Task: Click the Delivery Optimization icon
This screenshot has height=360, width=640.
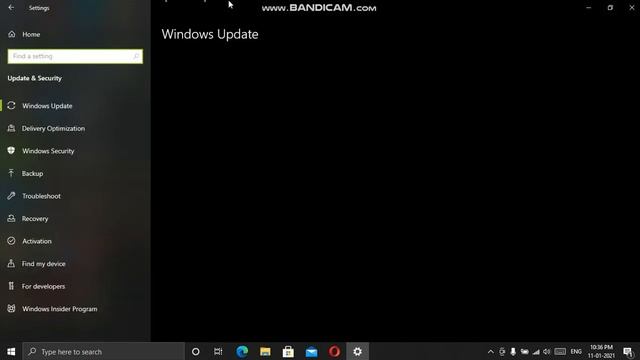Action: [11, 128]
